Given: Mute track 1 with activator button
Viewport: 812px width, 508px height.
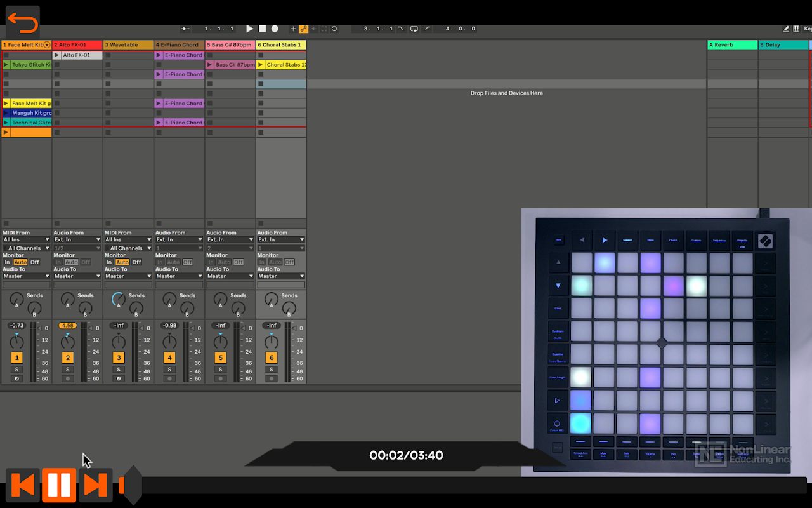Looking at the screenshot, I should pyautogui.click(x=17, y=358).
